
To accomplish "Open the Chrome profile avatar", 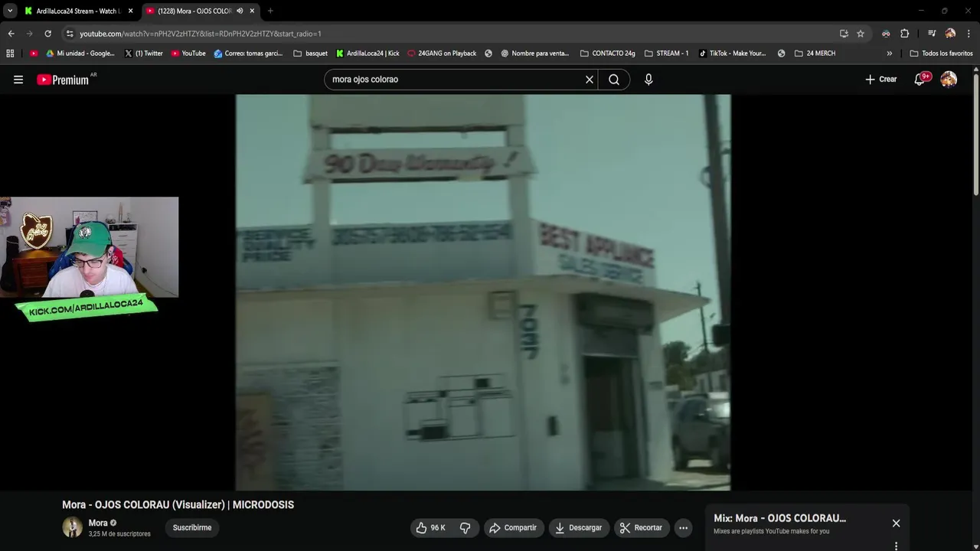I will coord(950,34).
